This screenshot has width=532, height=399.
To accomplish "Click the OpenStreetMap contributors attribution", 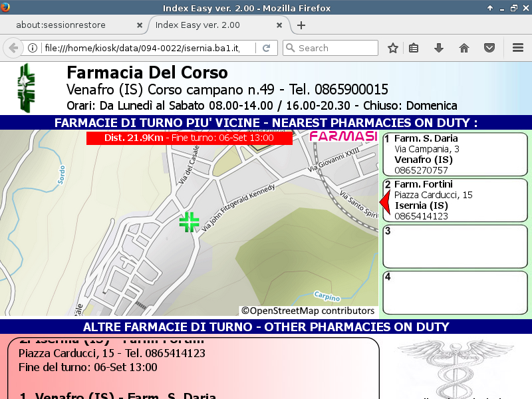I will (x=308, y=311).
